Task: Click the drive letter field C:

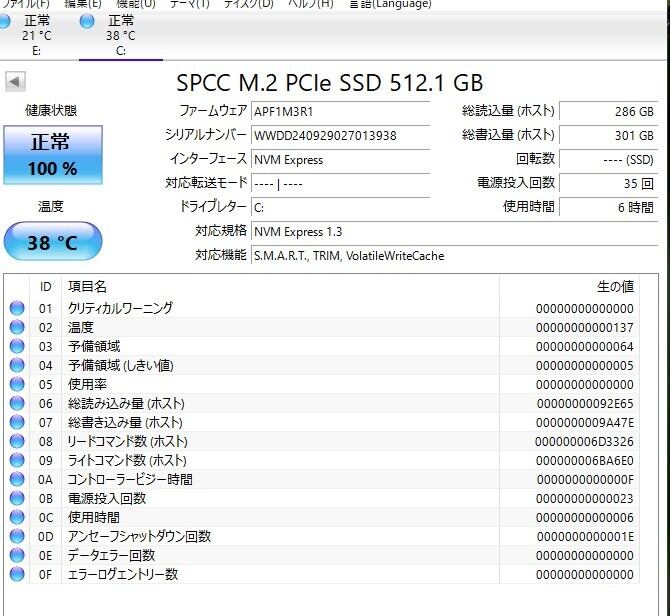Action: point(341,208)
